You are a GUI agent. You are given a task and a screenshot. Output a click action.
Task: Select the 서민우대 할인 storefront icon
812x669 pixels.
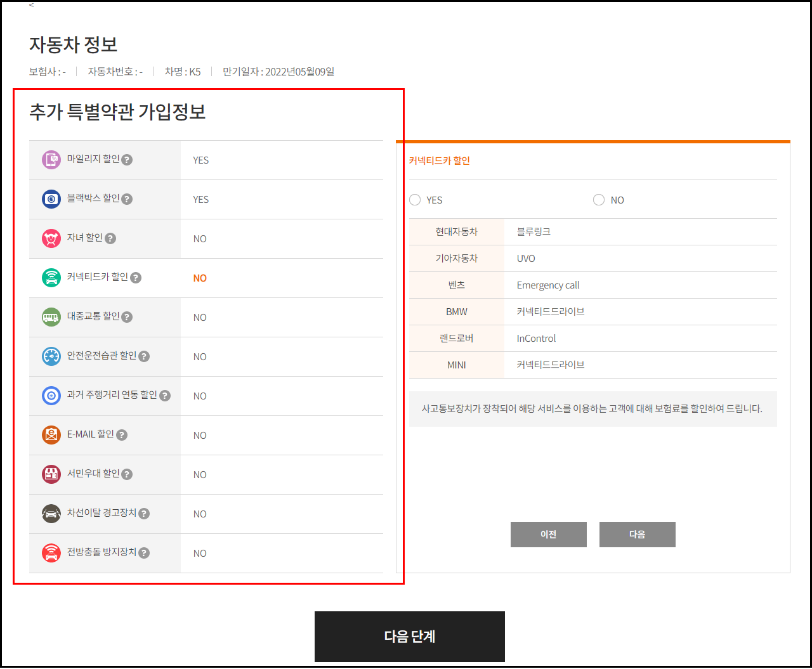click(x=51, y=474)
